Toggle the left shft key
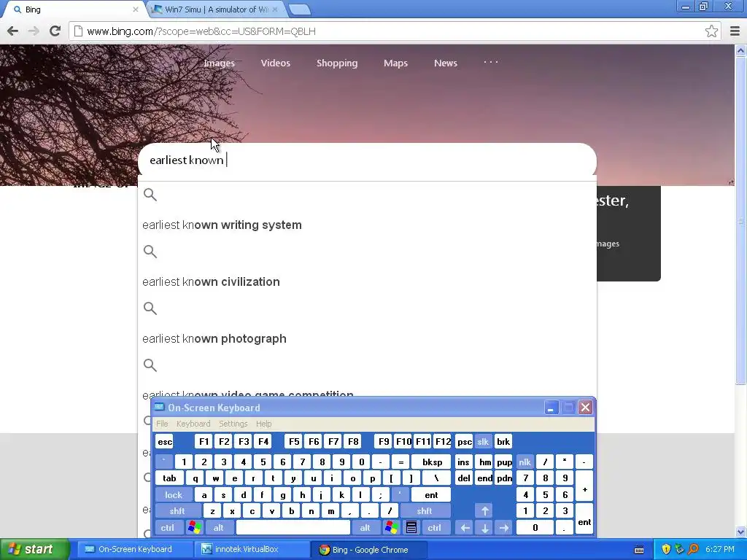747x560 pixels. click(x=177, y=511)
